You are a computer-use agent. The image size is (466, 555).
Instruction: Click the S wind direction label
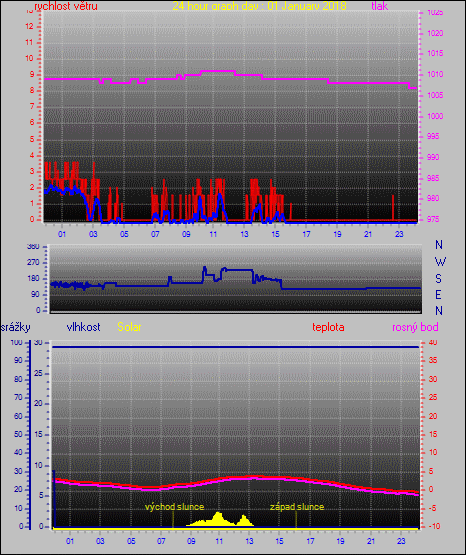click(438, 279)
